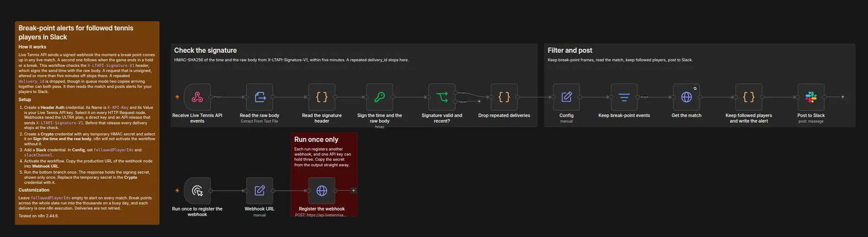The height and width of the screenshot is (237, 868).
Task: Select the Check the signature sticky note title
Action: [205, 51]
